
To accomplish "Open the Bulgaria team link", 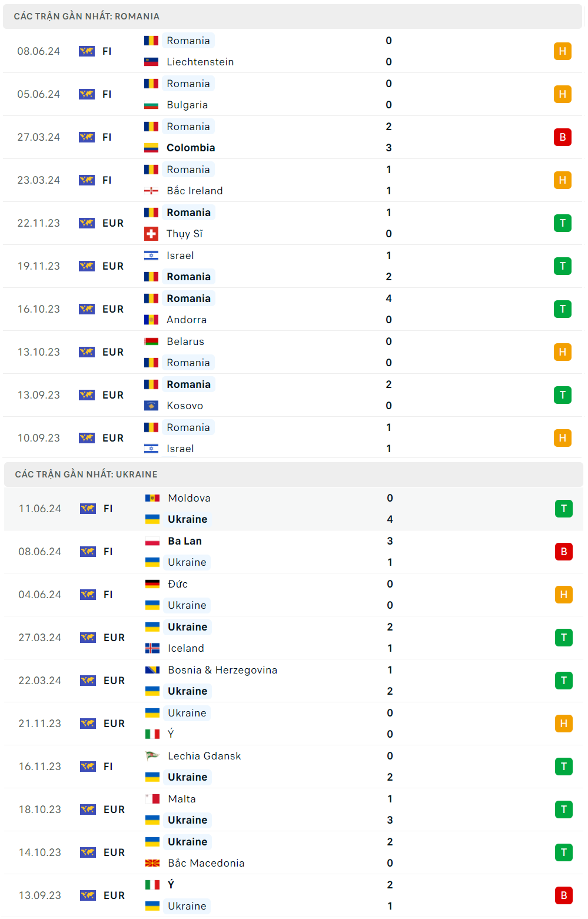I will [187, 105].
